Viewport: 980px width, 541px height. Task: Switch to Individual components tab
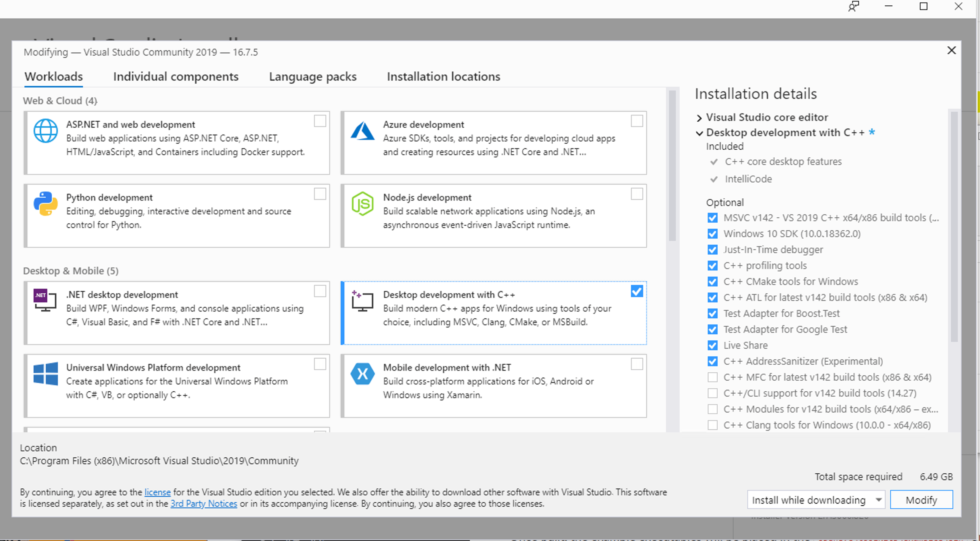pyautogui.click(x=176, y=77)
